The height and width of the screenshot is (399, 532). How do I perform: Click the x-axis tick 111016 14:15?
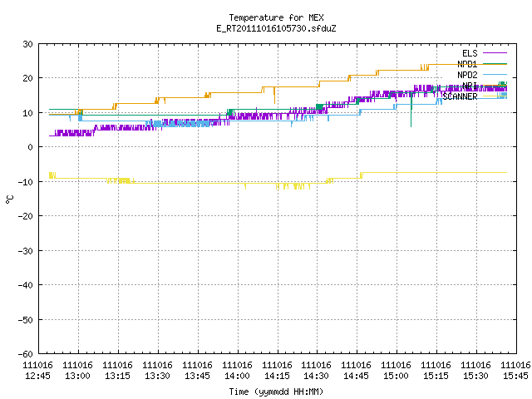pos(277,371)
